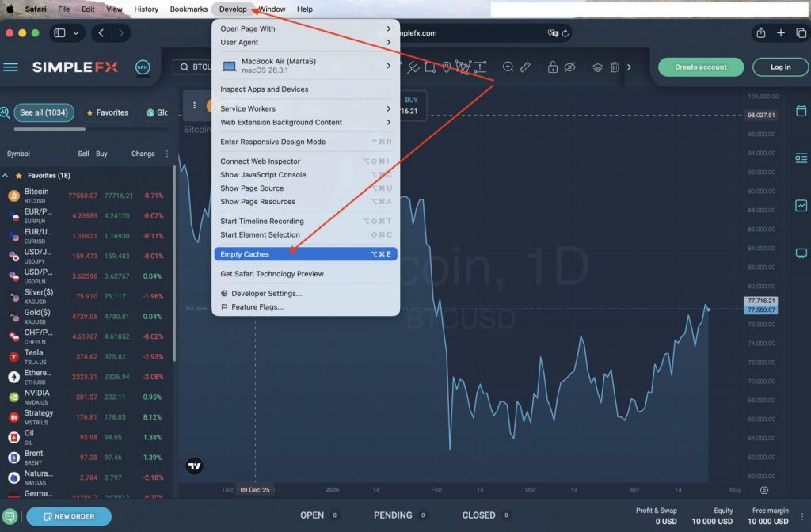Click the NEW ORDER button
Screen dimensions: 811x532
point(69,516)
